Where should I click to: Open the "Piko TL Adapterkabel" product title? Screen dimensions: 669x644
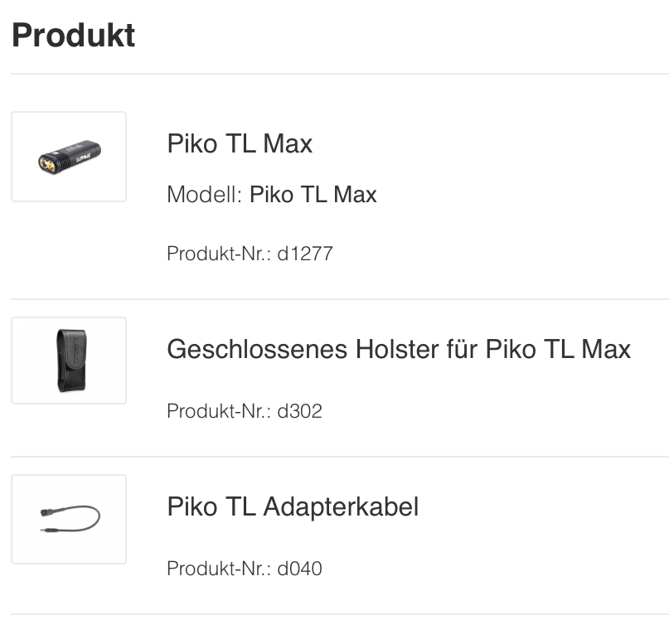click(x=293, y=506)
